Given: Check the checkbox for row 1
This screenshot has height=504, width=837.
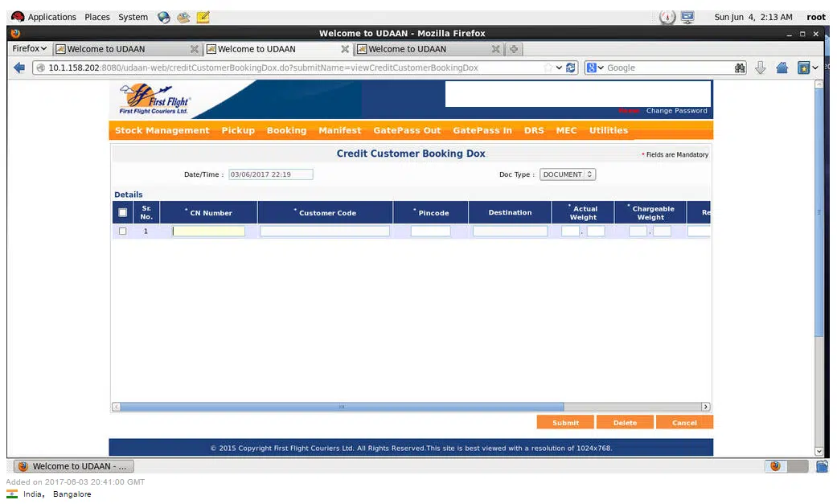Looking at the screenshot, I should (x=122, y=231).
